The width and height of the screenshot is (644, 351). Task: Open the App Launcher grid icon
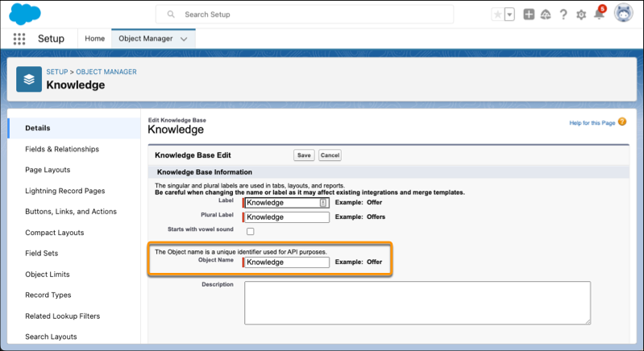point(19,39)
